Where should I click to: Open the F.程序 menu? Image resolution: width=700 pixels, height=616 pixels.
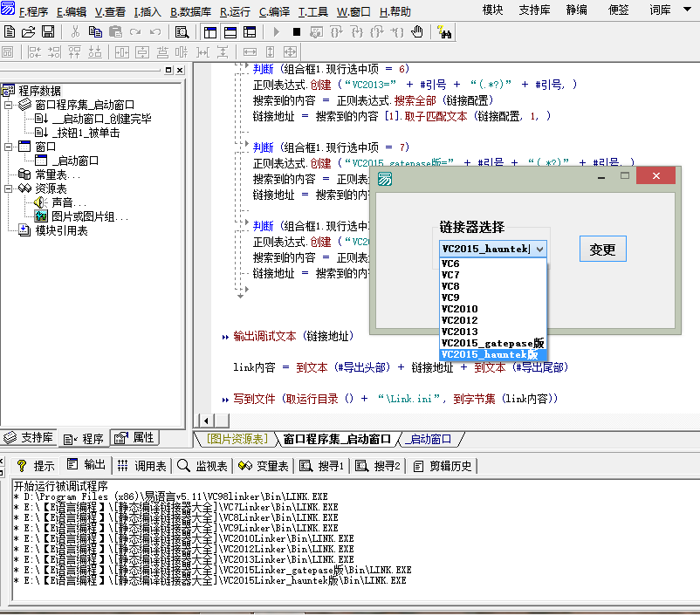pyautogui.click(x=33, y=12)
